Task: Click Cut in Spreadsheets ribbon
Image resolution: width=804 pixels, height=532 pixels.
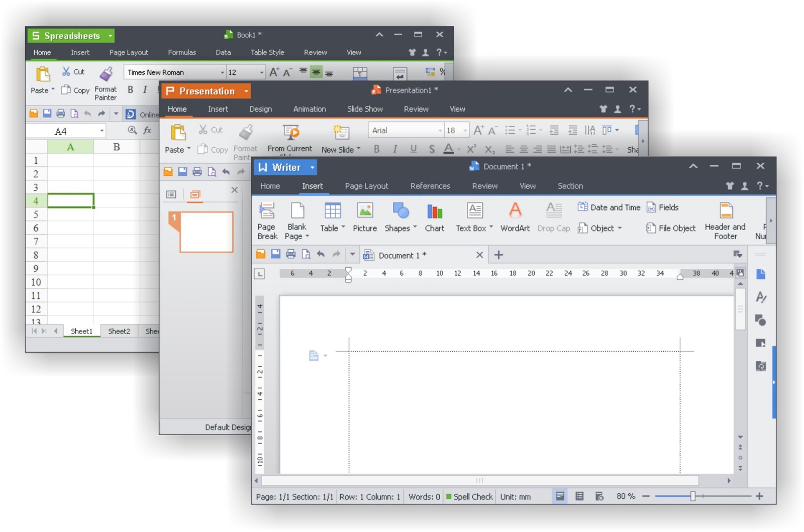Action: 73,72
